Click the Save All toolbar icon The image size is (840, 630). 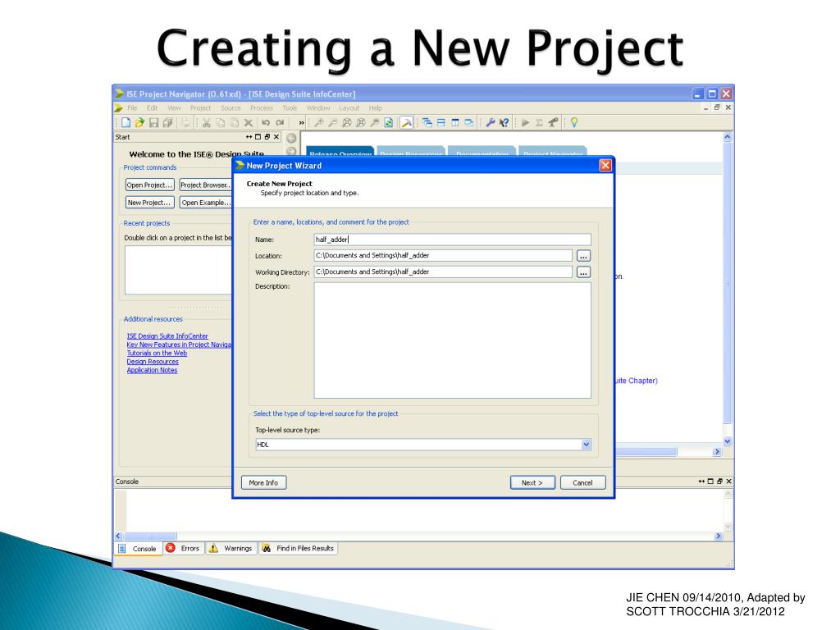[167, 123]
